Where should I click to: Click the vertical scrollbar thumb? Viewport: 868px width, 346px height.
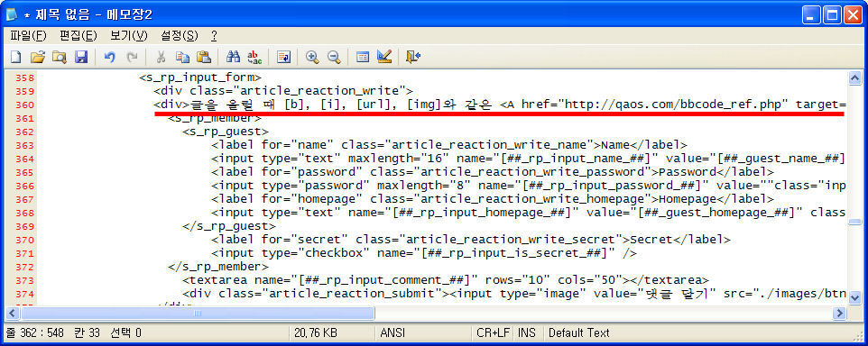click(854, 223)
